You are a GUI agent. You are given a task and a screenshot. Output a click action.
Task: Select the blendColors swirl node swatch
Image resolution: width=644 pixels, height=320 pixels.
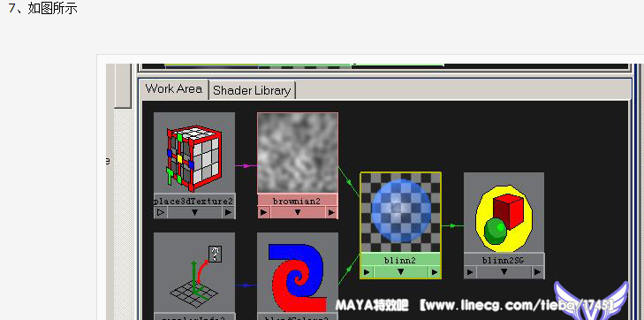[298, 273]
